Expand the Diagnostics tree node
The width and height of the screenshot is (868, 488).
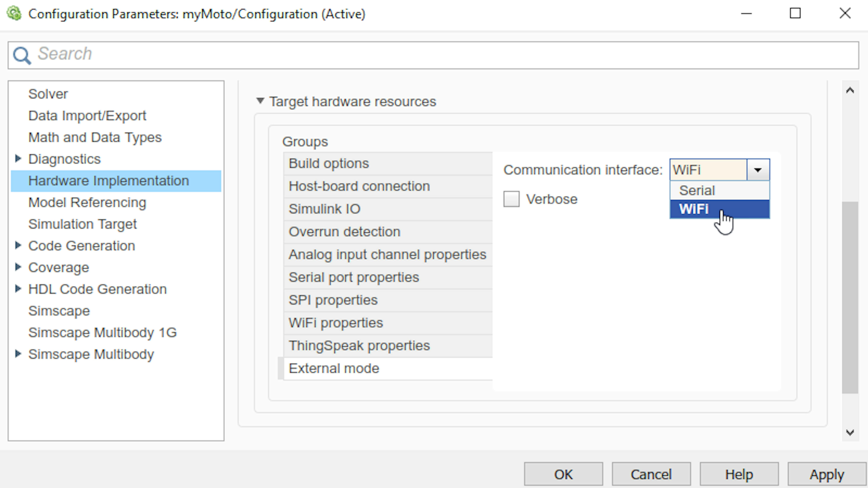coord(19,159)
